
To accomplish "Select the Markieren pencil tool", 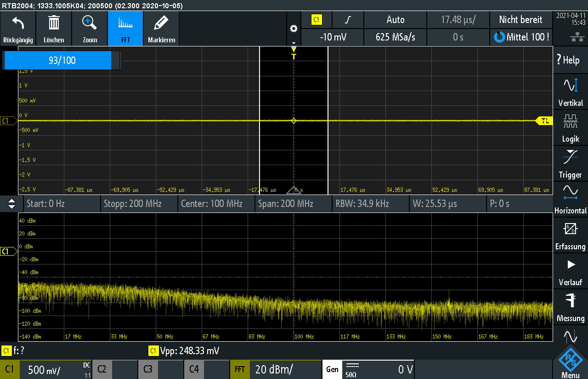I will pyautogui.click(x=161, y=29).
